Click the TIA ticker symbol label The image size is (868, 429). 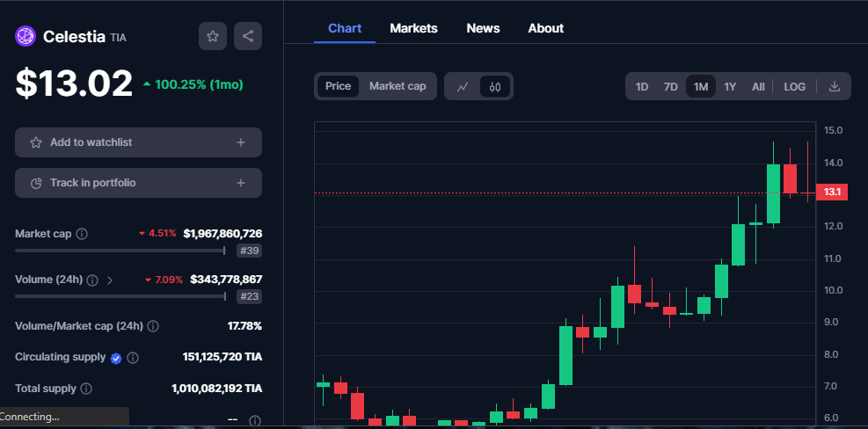[118, 38]
